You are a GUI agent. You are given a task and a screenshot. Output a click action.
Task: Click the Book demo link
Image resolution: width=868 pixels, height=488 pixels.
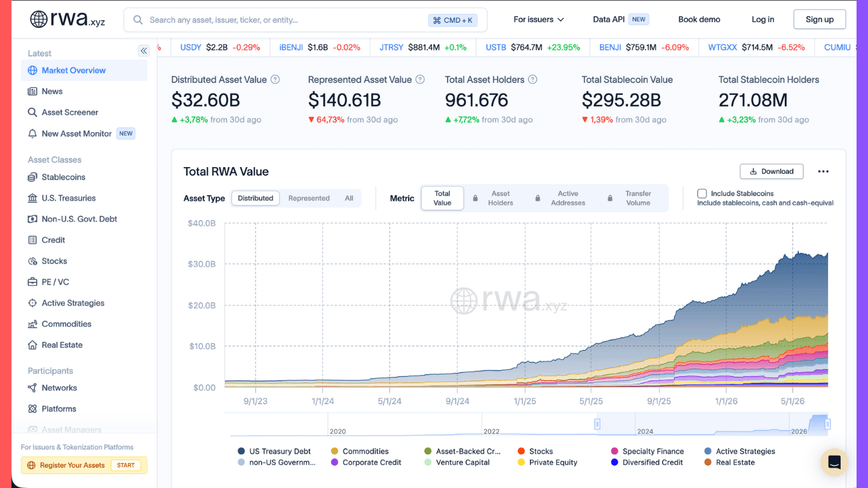click(699, 20)
